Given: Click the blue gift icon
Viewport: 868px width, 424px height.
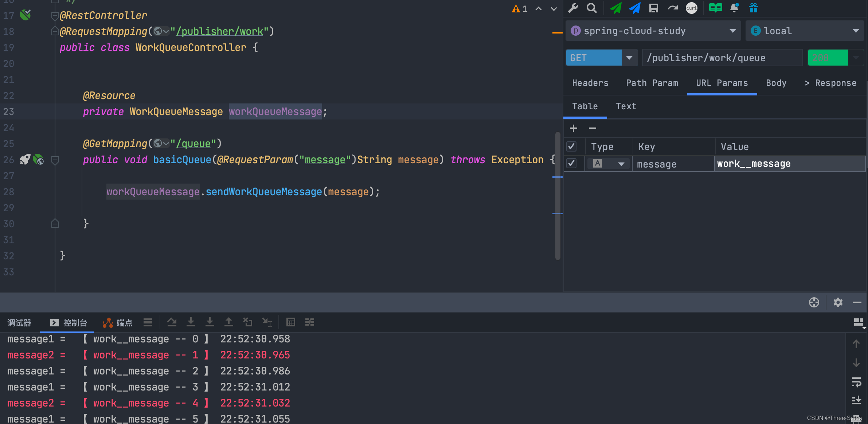Looking at the screenshot, I should click(x=754, y=8).
